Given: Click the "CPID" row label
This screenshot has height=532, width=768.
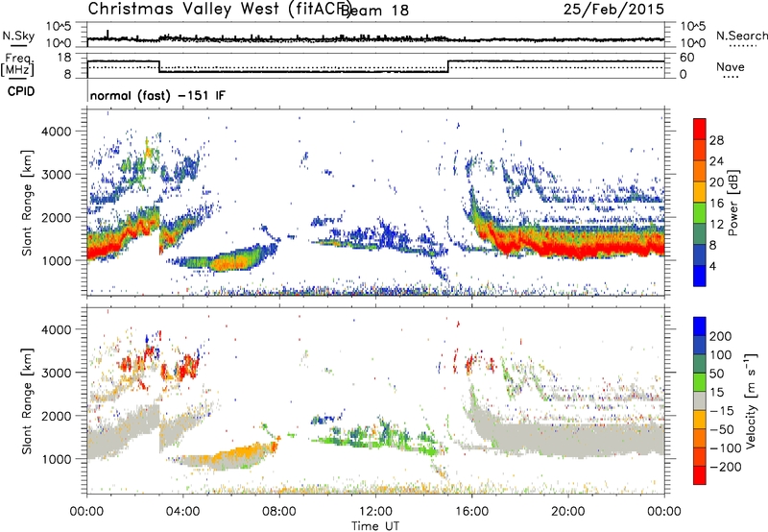Looking at the screenshot, I should point(21,91).
